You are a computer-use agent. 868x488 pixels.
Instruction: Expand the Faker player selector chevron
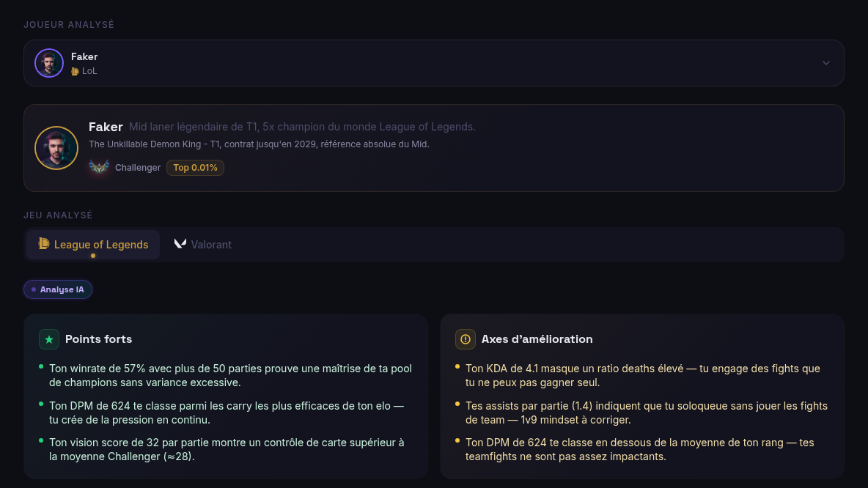click(x=825, y=63)
